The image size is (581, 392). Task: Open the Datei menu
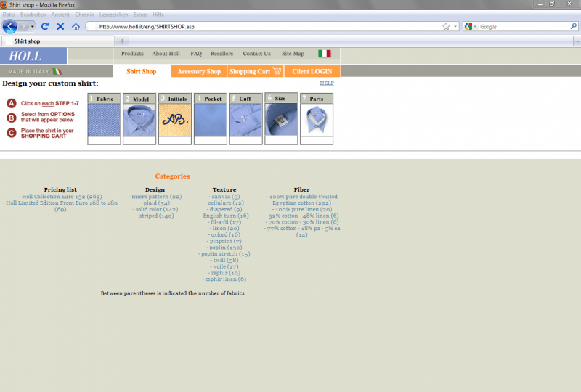(9, 15)
